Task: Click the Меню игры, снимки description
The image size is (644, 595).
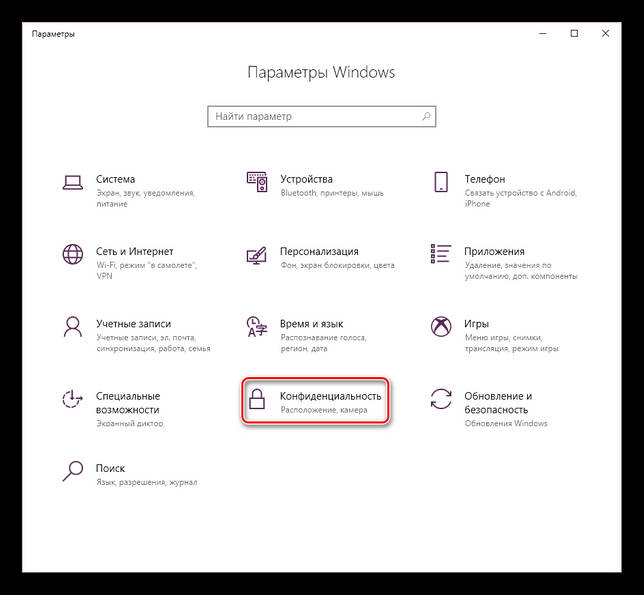Action: click(x=511, y=343)
